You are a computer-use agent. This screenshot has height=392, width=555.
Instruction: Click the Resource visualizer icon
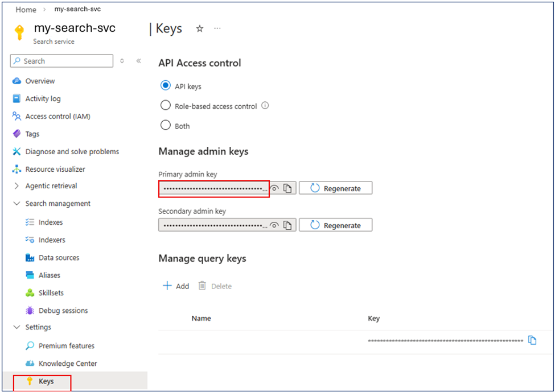pos(17,169)
